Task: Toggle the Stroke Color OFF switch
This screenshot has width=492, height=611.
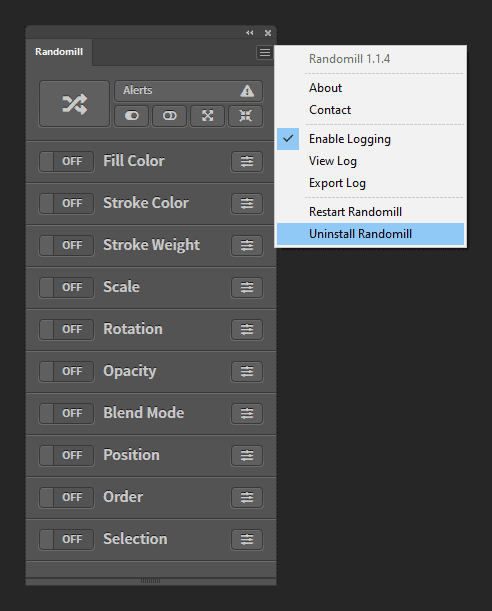Action: pyautogui.click(x=66, y=203)
